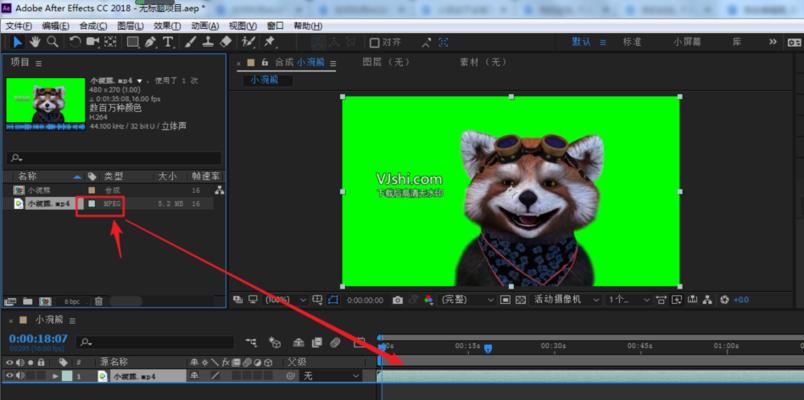The width and height of the screenshot is (804, 400).
Task: Toggle the lock icon in composition tab
Action: 265,63
